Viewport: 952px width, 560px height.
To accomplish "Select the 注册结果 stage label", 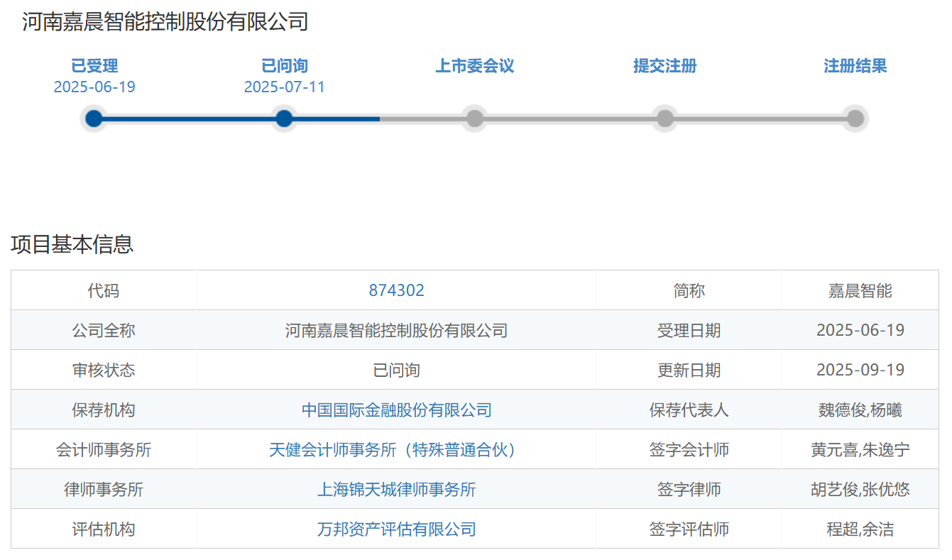I will click(x=855, y=67).
